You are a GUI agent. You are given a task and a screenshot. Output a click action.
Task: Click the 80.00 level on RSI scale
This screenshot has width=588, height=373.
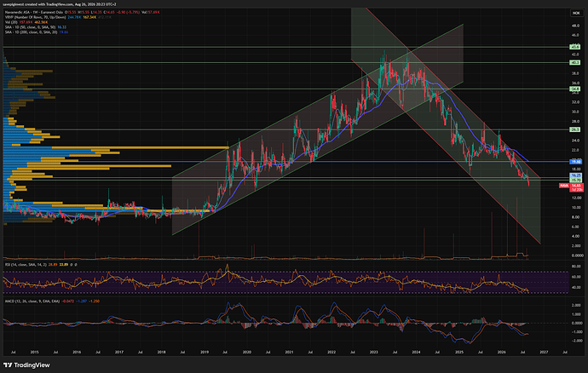[575, 267]
